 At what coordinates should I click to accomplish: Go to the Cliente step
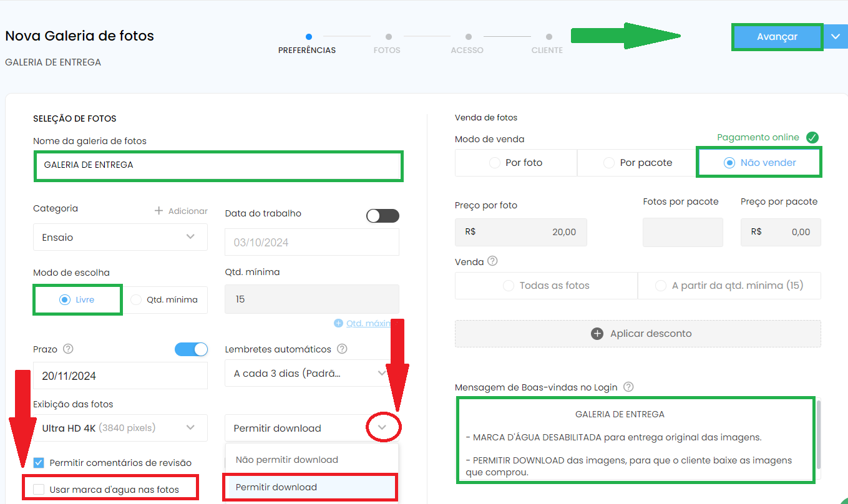[547, 45]
